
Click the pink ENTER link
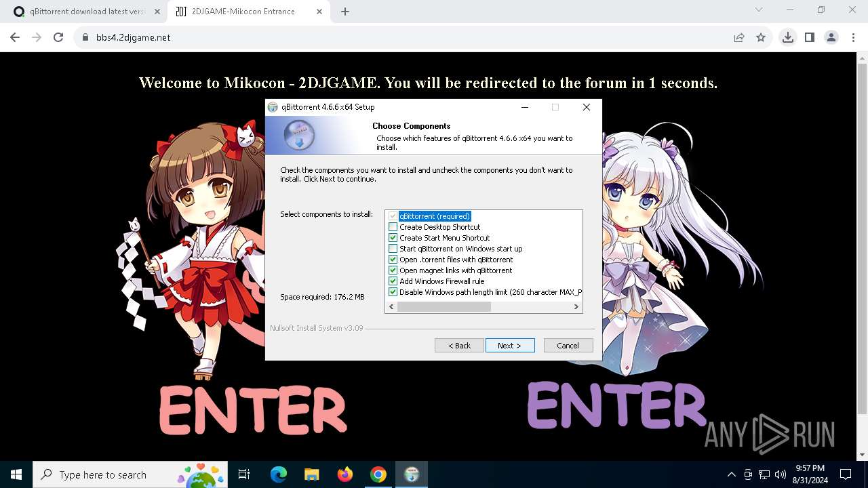click(253, 410)
